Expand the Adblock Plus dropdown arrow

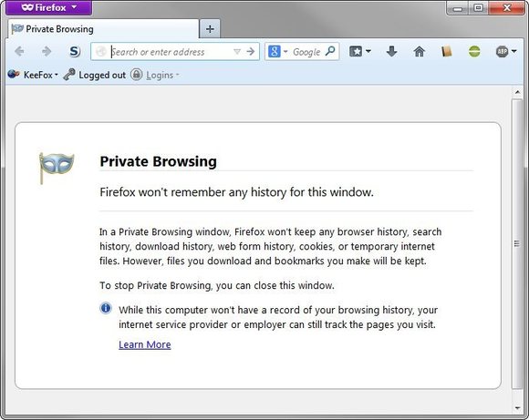click(513, 51)
